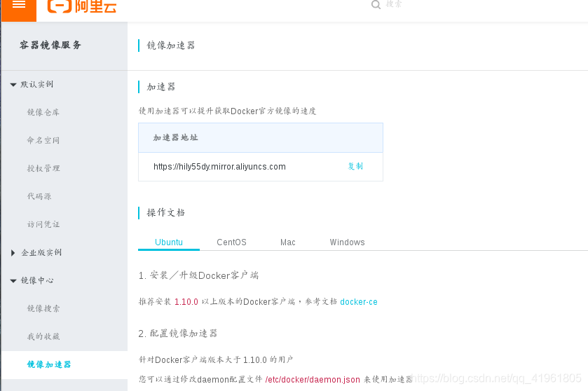Open 我的收藏 in the sidebar
Viewport: 588px width, 391px height.
(43, 336)
